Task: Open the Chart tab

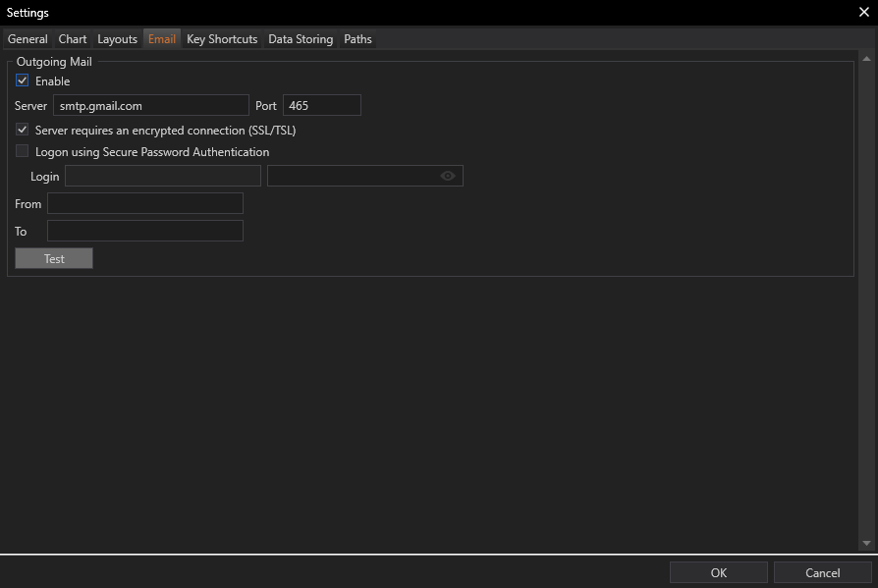Action: pos(73,39)
